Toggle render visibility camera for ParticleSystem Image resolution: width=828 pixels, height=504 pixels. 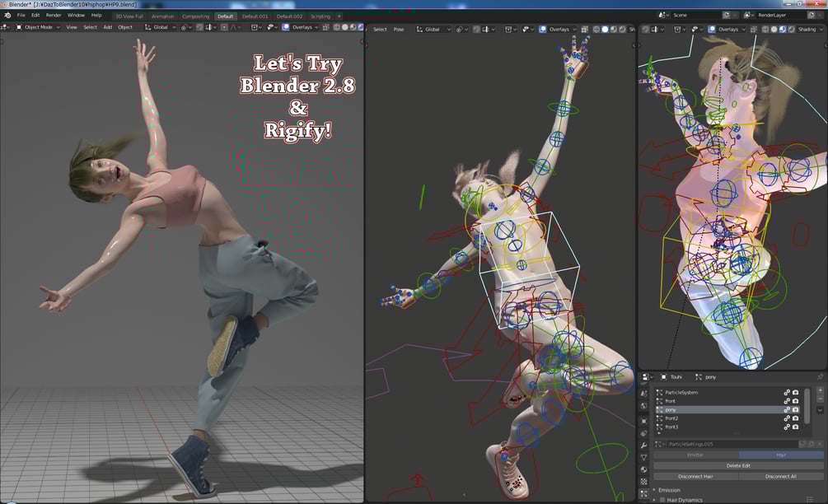click(x=795, y=393)
